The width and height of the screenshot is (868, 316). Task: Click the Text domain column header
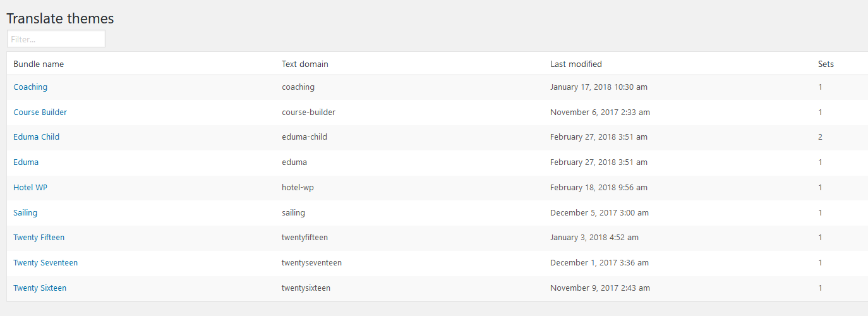[x=304, y=64]
